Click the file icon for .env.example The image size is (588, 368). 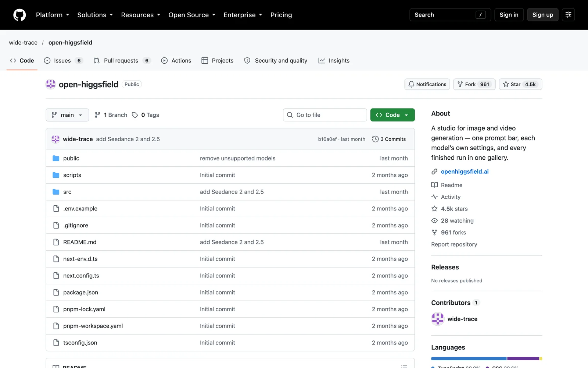56,209
